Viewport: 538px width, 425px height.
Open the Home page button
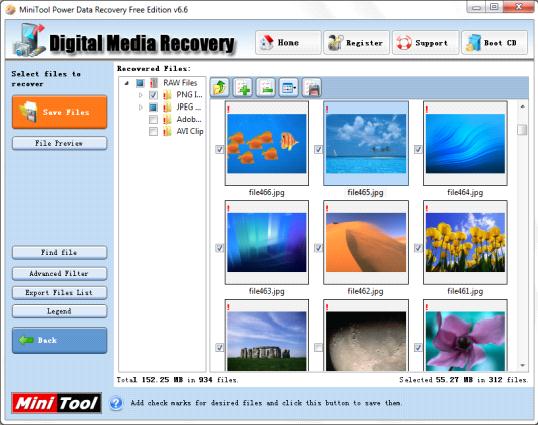pyautogui.click(x=288, y=43)
